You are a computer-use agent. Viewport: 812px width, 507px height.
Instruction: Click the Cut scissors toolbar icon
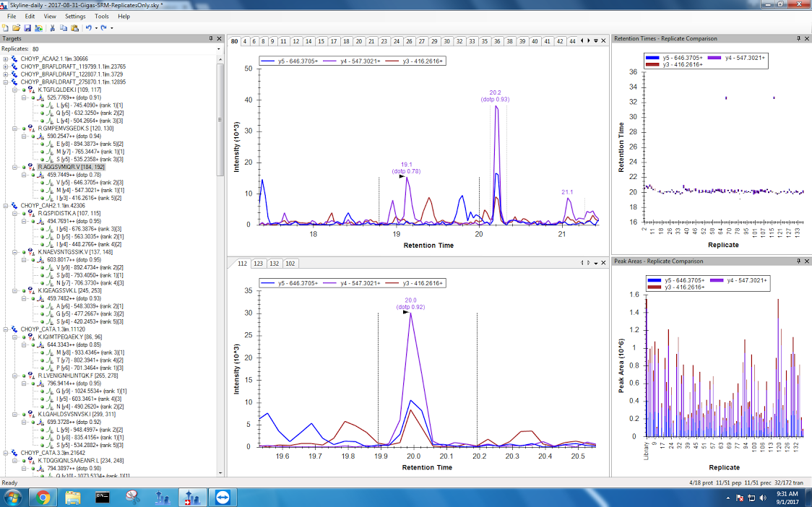(x=53, y=27)
